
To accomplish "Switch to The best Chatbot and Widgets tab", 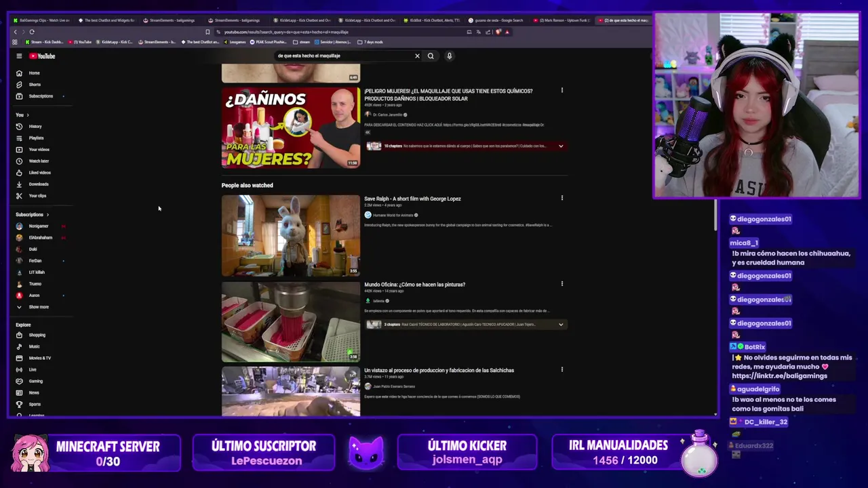I will click(106, 20).
